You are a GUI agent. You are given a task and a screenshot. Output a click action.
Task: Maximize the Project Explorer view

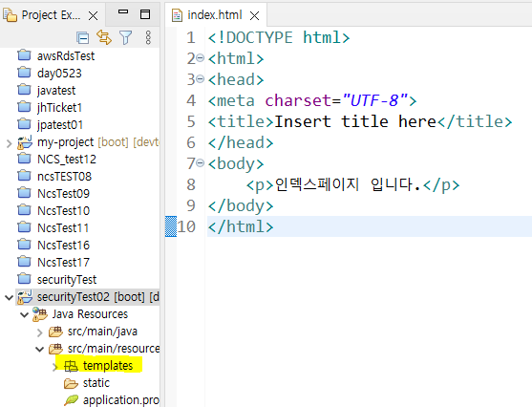pos(145,14)
